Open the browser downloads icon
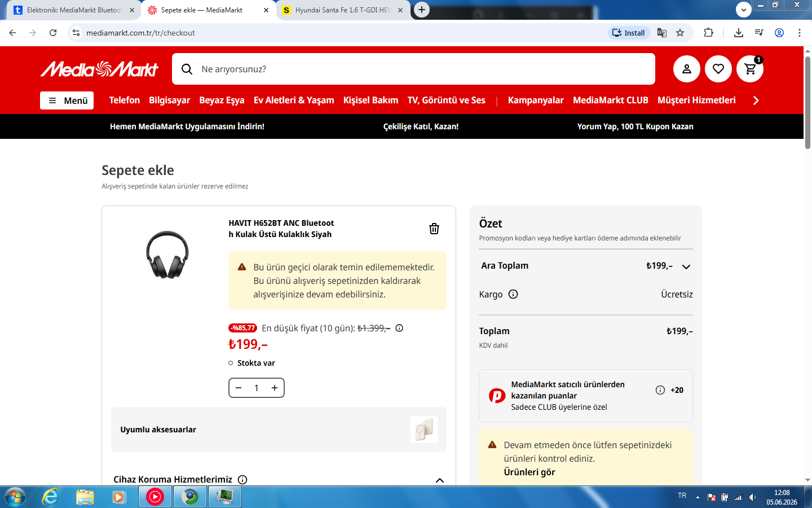Viewport: 812px width, 508px height. point(739,33)
